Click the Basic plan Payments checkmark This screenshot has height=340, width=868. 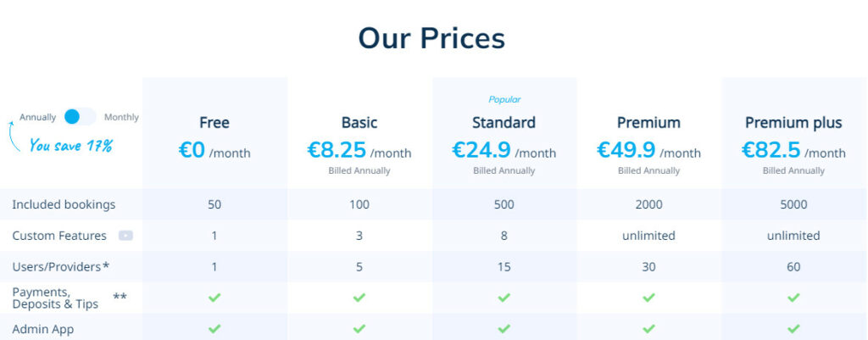click(359, 298)
